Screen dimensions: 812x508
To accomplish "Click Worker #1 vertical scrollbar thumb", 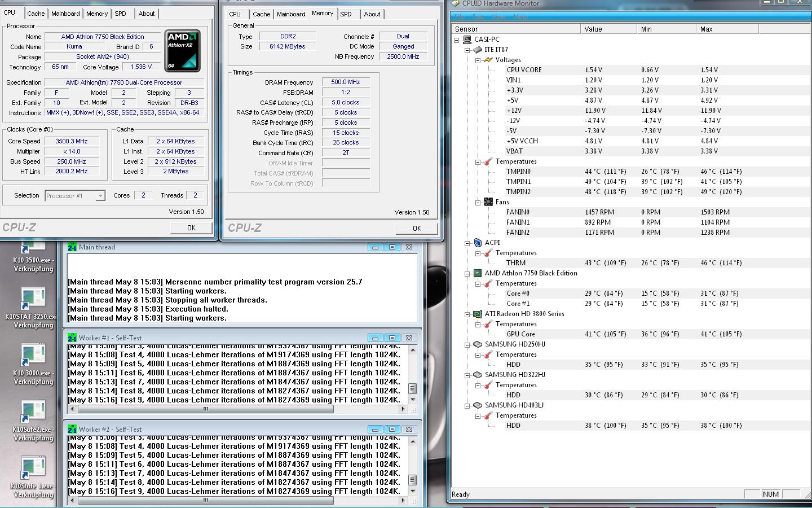I will pyautogui.click(x=412, y=388).
